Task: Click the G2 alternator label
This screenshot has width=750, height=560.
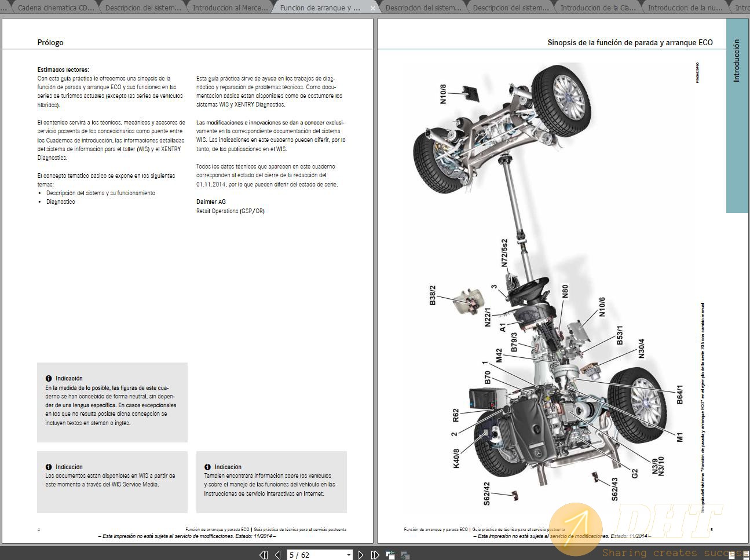Action: click(635, 474)
